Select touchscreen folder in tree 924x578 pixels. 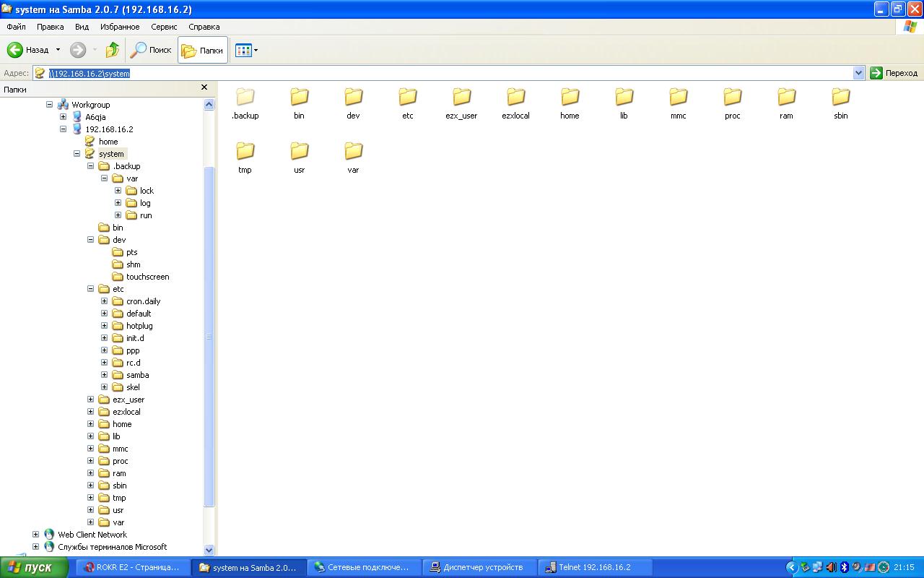(x=148, y=277)
